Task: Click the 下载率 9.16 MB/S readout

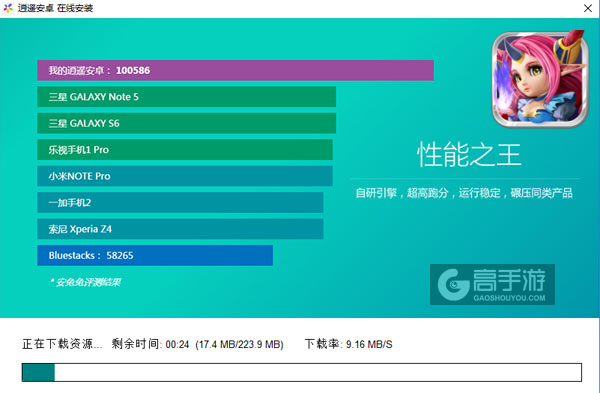Action: click(348, 344)
